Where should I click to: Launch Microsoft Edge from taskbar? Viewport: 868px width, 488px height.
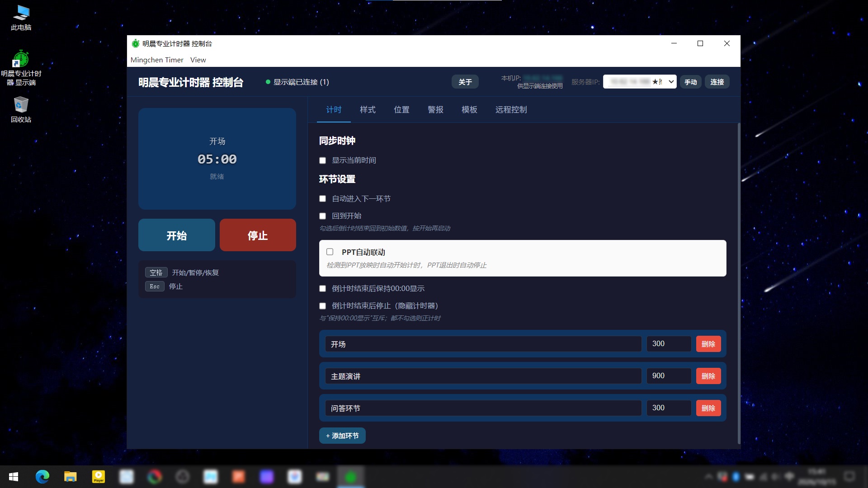click(x=42, y=477)
